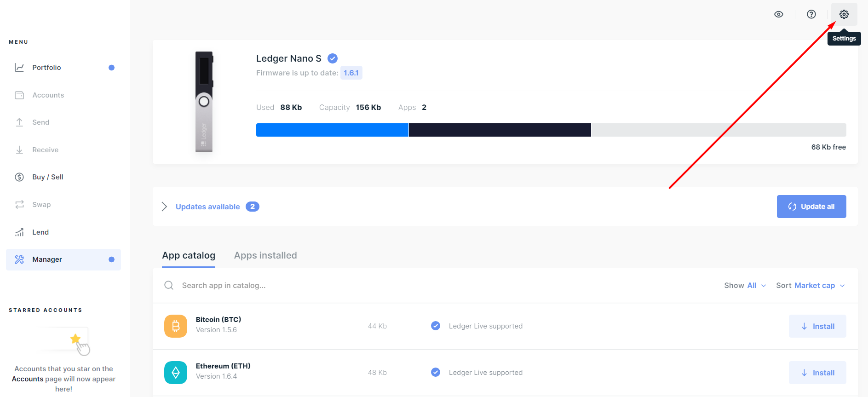Click the Manager tools icon
The height and width of the screenshot is (397, 868).
coord(19,259)
